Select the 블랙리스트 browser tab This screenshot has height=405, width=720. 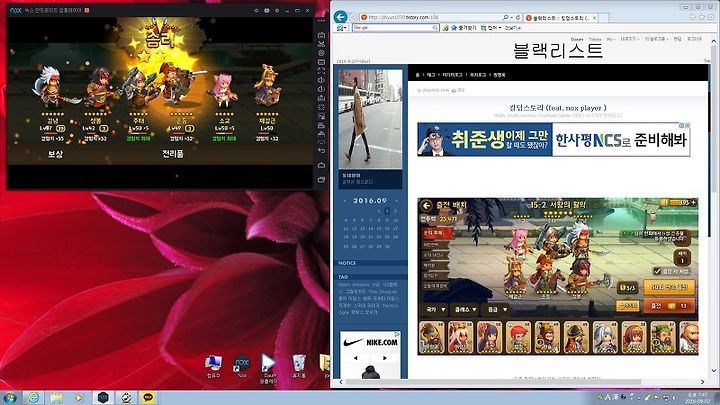click(561, 18)
